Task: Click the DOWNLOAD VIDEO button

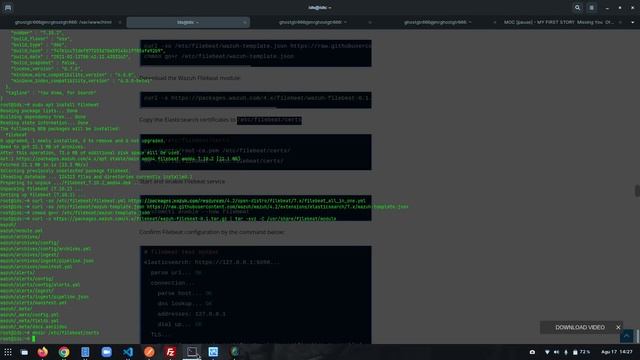Action: (x=580, y=327)
